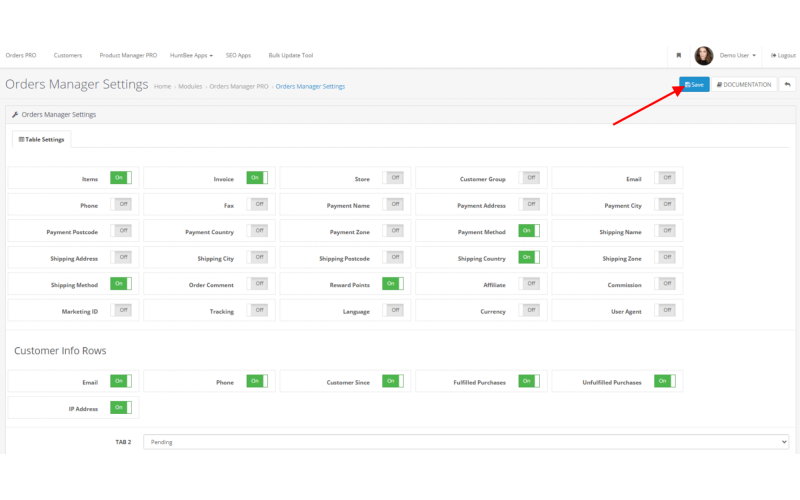Turn off the Shipping Method toggle

(121, 284)
